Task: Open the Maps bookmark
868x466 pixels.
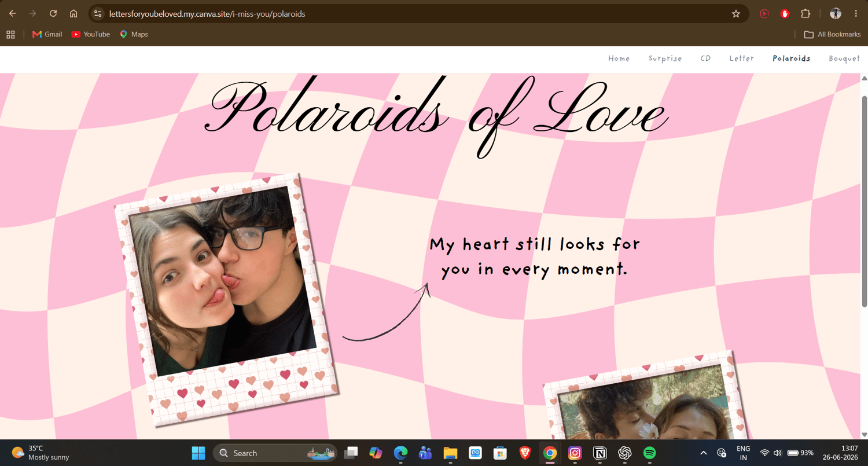Action: click(134, 35)
